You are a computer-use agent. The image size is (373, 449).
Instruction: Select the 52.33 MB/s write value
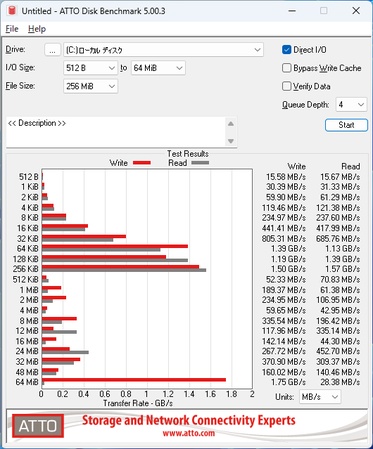coord(286,279)
